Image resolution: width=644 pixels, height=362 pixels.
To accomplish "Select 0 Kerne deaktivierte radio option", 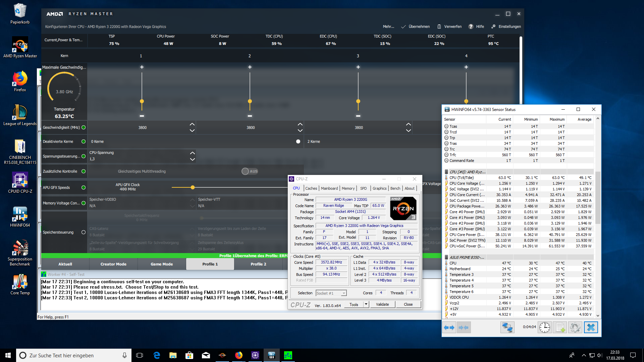I will 298,141.
